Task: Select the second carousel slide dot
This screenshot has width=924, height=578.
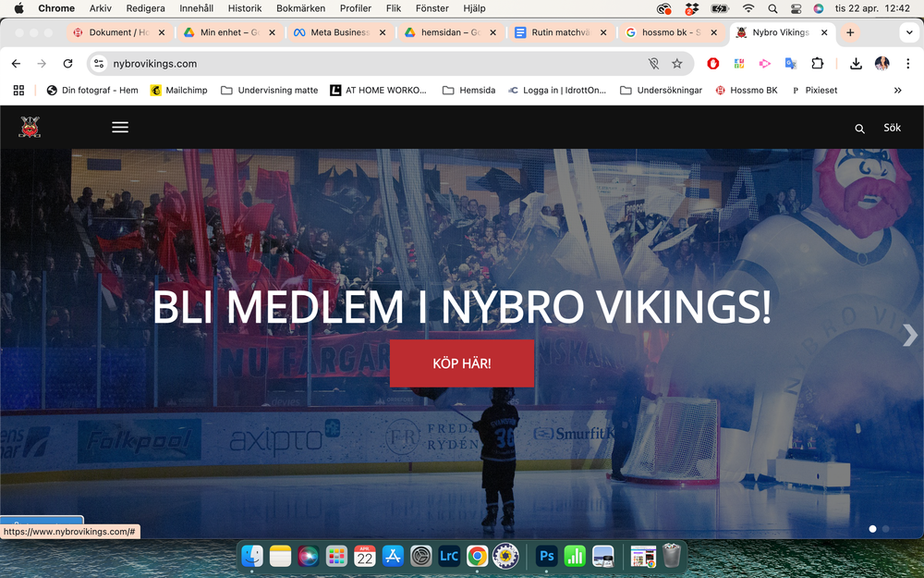Action: [886, 529]
